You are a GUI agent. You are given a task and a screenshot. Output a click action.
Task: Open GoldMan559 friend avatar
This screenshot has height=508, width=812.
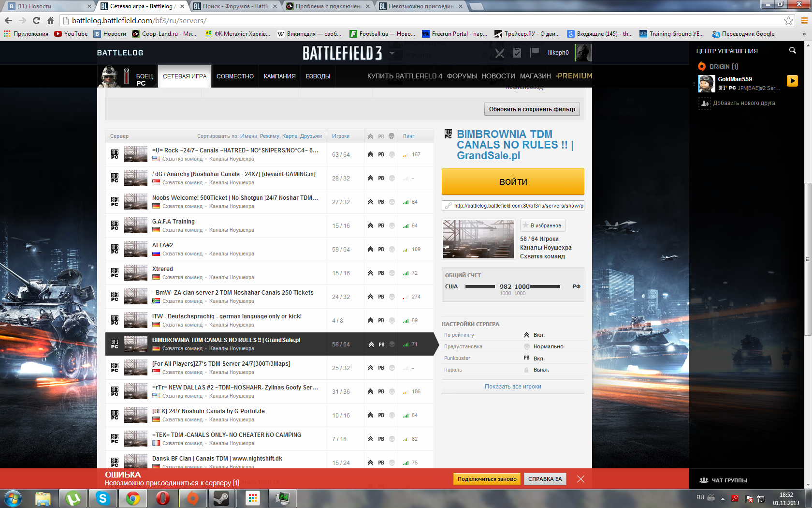point(706,84)
